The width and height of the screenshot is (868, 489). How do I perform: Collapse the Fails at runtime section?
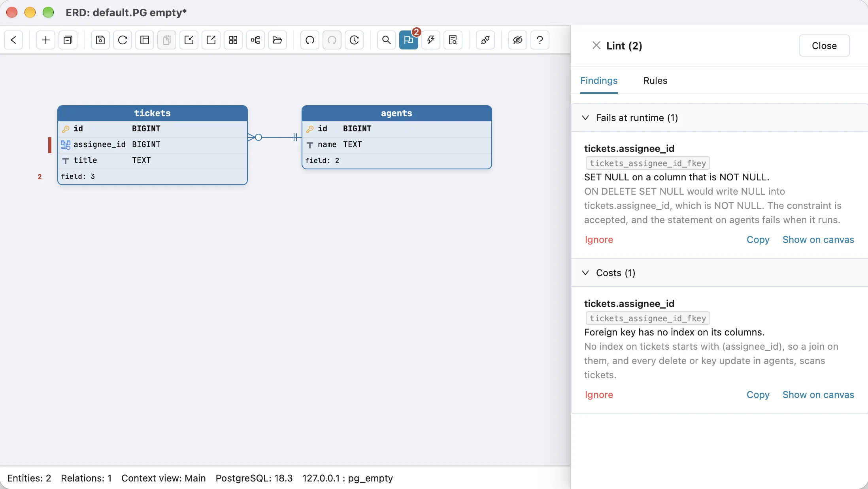pos(719,118)
